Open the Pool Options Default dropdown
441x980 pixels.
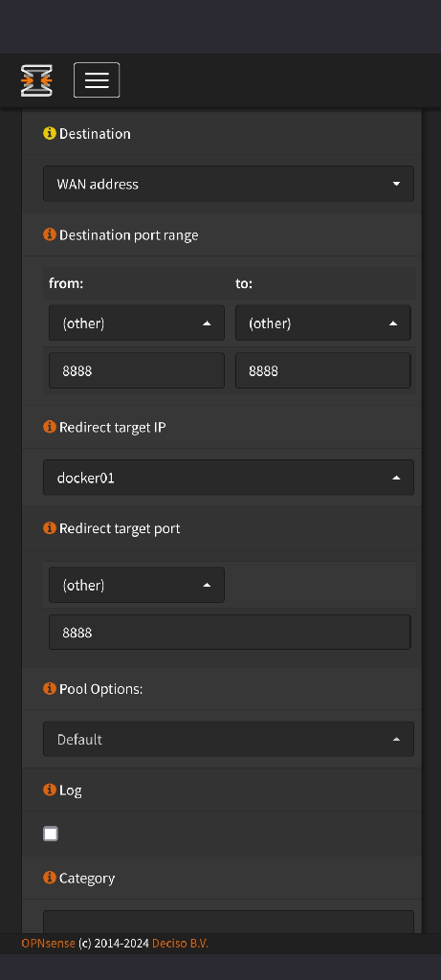coord(229,740)
